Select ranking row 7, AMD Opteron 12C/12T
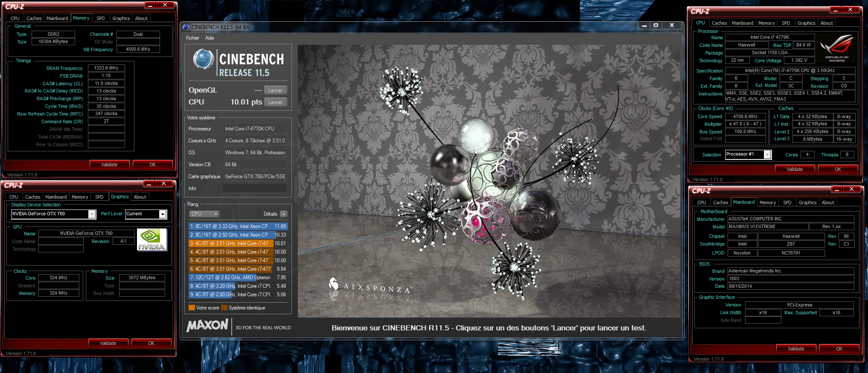868x373 pixels. [238, 278]
